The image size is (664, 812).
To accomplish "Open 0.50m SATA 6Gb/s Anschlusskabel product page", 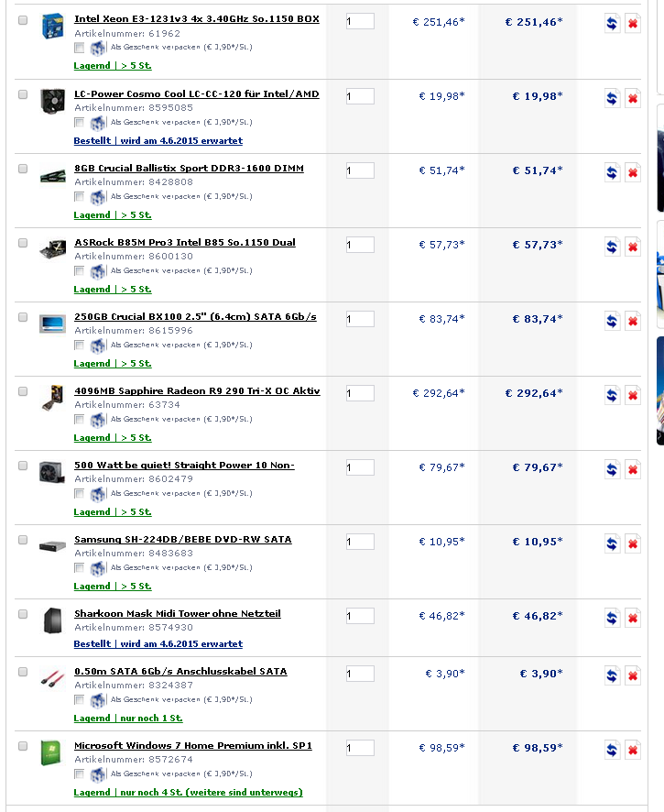I will 180,672.
